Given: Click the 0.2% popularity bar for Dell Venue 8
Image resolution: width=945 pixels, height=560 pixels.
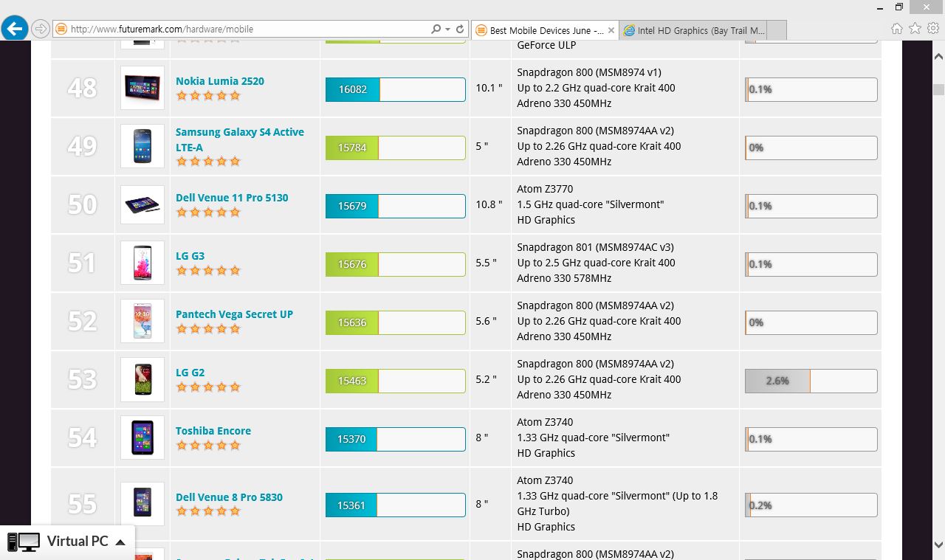Looking at the screenshot, I should tap(811, 505).
